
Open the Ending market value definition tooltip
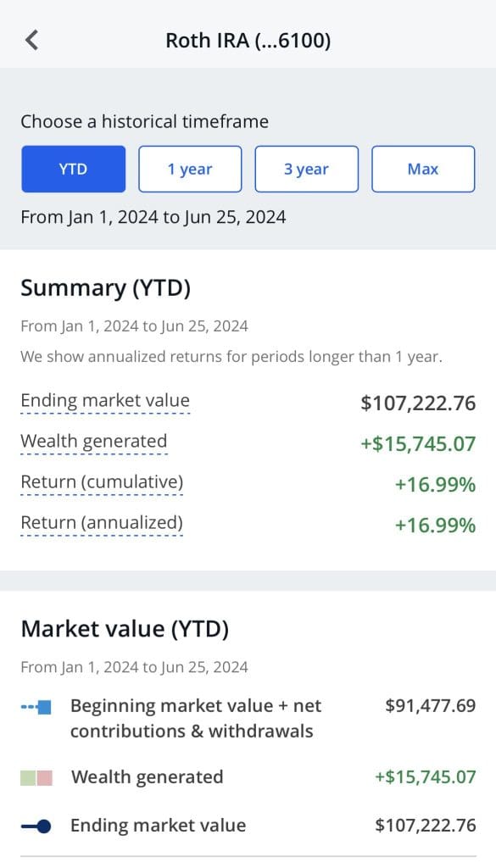click(x=104, y=402)
